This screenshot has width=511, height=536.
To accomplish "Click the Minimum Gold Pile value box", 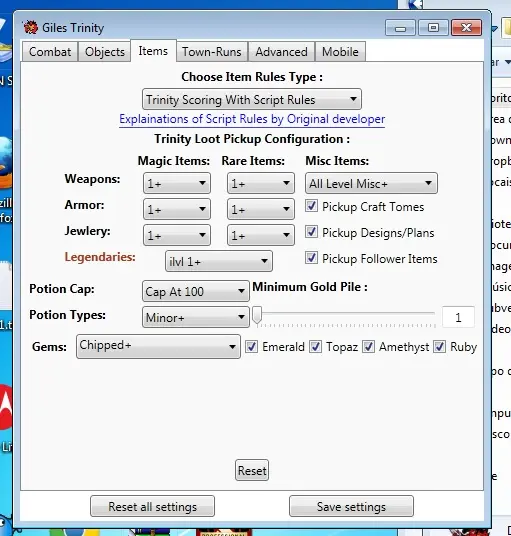I will pyautogui.click(x=458, y=317).
